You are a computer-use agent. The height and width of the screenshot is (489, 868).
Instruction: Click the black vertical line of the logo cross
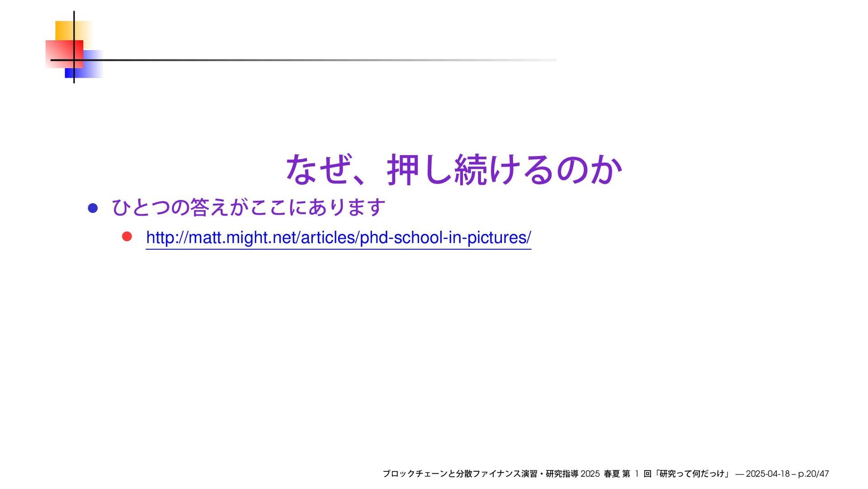click(74, 18)
